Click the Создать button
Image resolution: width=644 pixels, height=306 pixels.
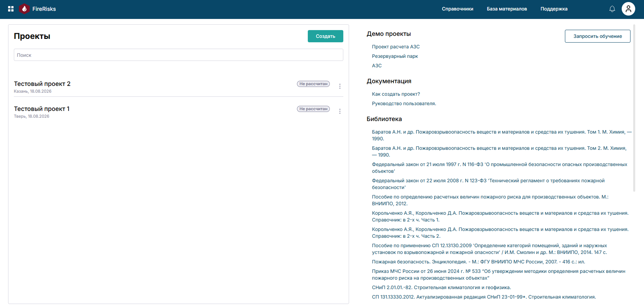[325, 36]
